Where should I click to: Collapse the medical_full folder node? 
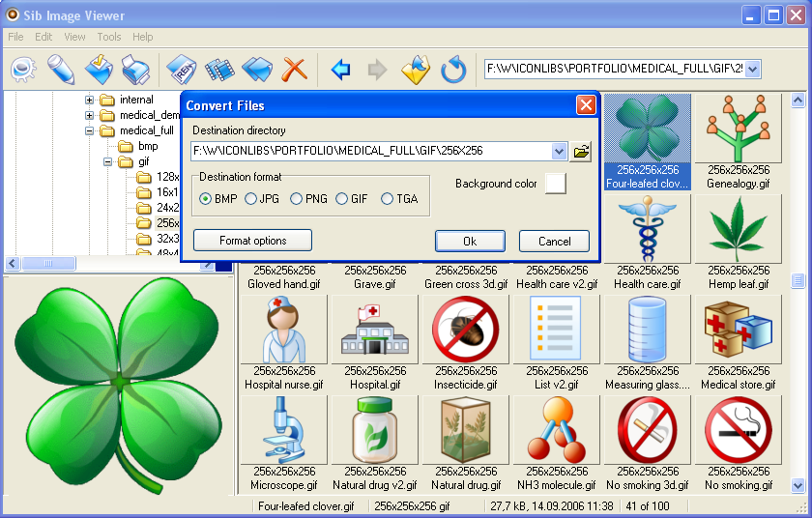(x=90, y=130)
